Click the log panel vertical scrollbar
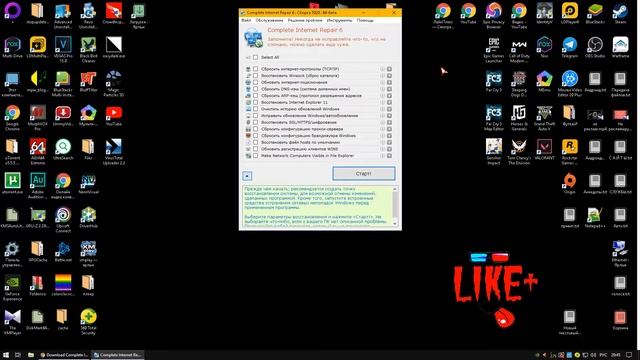640x360 pixels. (x=395, y=206)
